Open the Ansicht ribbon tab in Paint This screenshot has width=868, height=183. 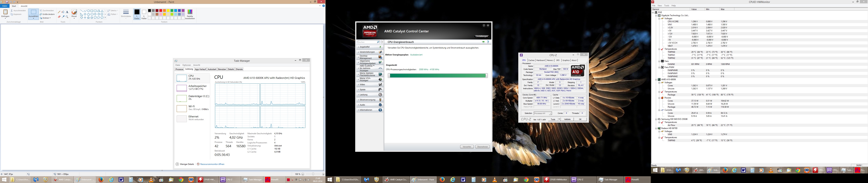(x=24, y=6)
